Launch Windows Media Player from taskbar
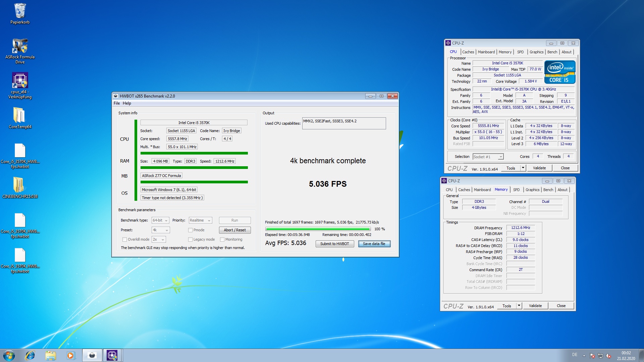This screenshot has height=362, width=644. [x=71, y=355]
